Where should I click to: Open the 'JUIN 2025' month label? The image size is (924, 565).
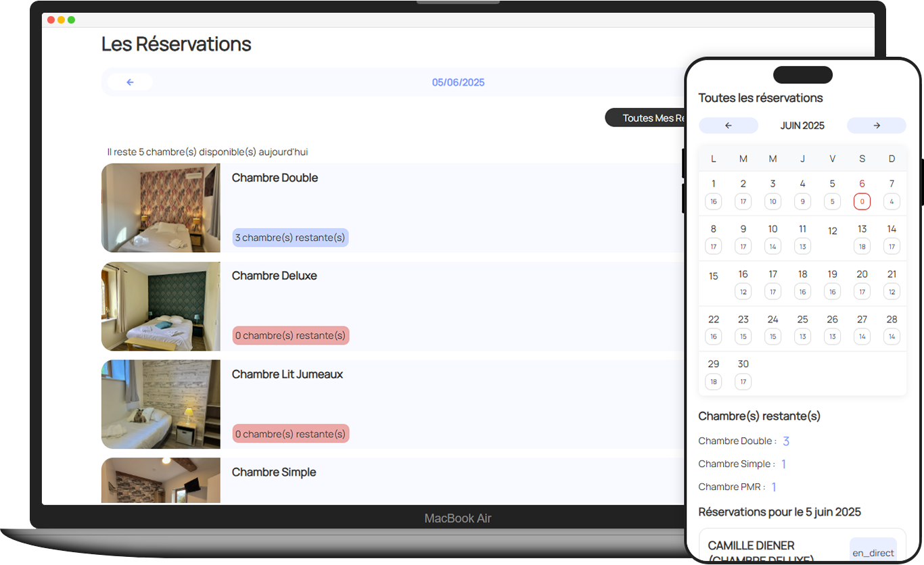(802, 125)
